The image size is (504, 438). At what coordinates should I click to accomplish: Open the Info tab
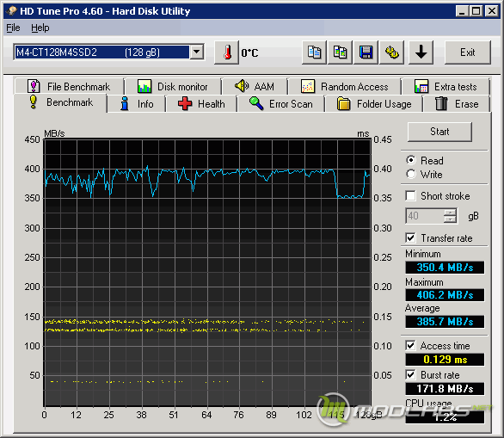point(137,104)
